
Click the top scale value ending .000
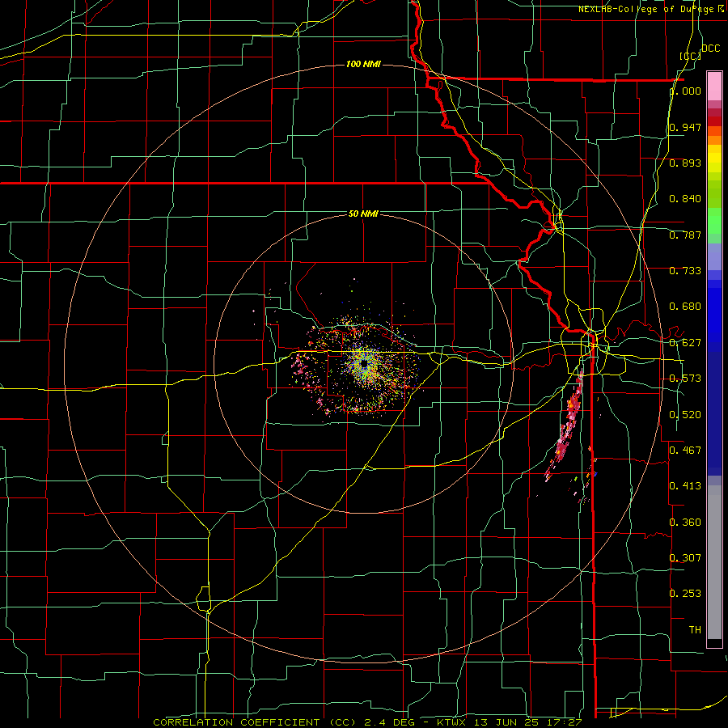(685, 91)
